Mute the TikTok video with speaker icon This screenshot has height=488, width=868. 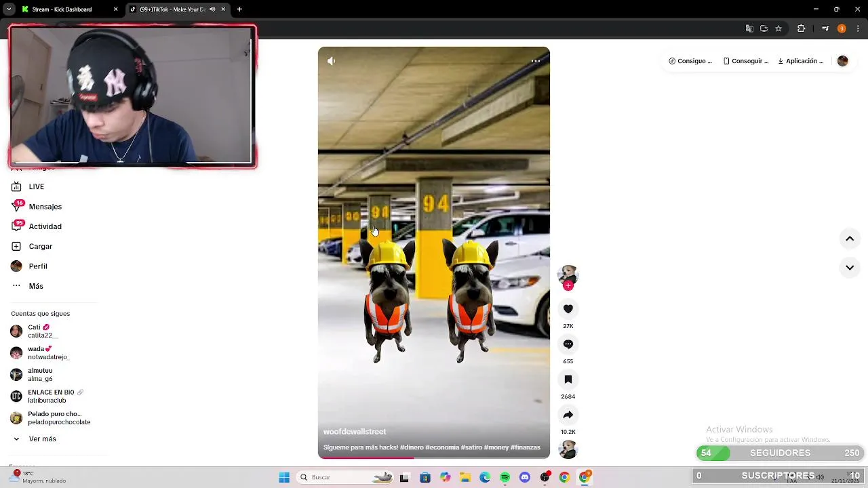[x=331, y=61]
